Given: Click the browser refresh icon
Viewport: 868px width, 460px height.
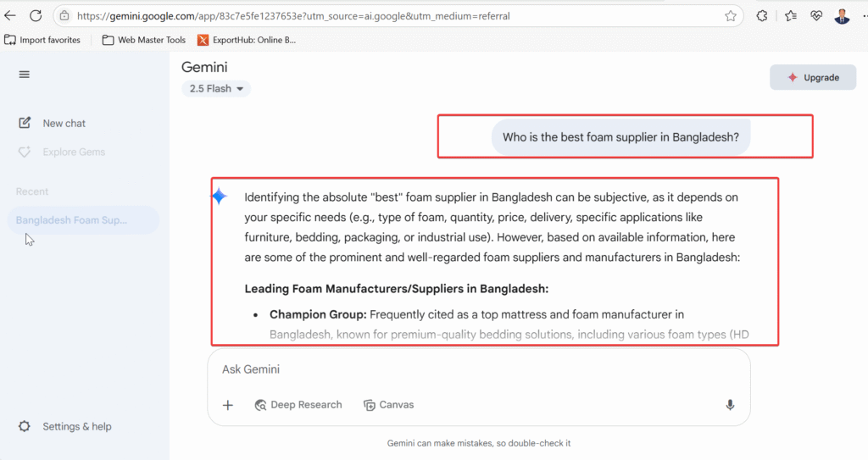Looking at the screenshot, I should tap(36, 16).
